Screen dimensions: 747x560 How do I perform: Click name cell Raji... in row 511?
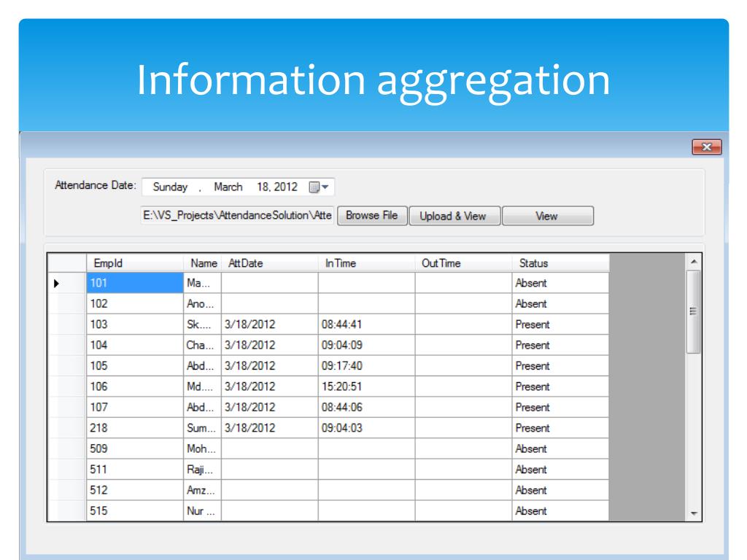click(203, 470)
